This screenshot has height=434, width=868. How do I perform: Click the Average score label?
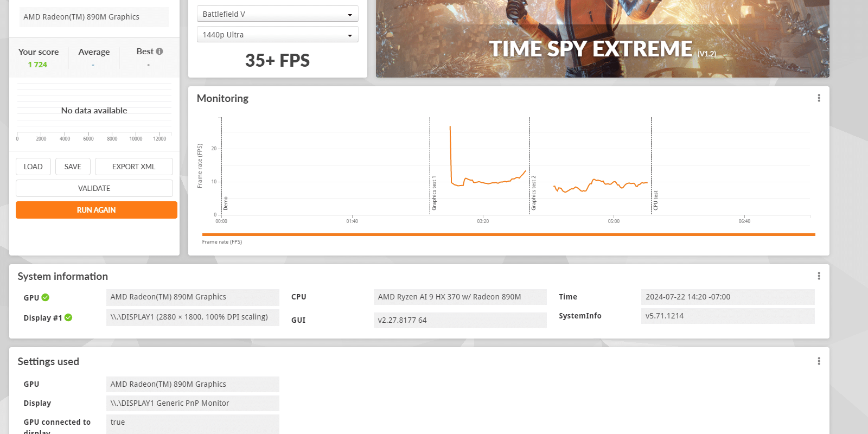point(94,52)
